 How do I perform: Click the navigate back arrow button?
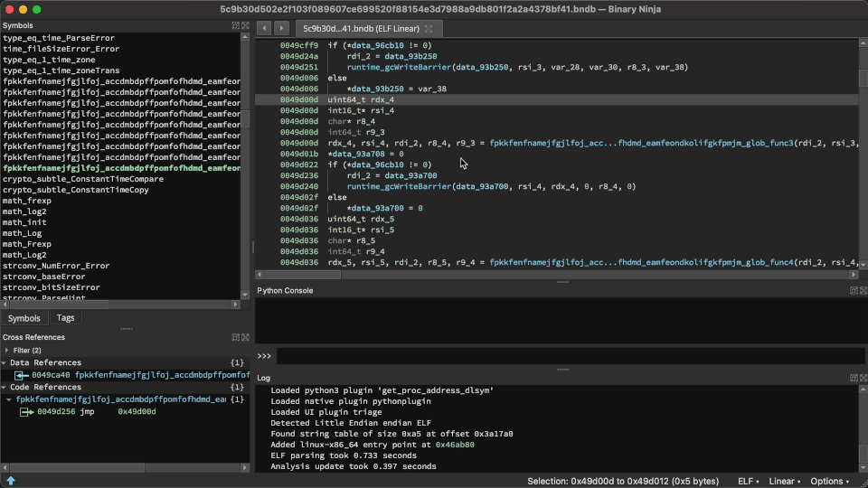click(x=264, y=28)
